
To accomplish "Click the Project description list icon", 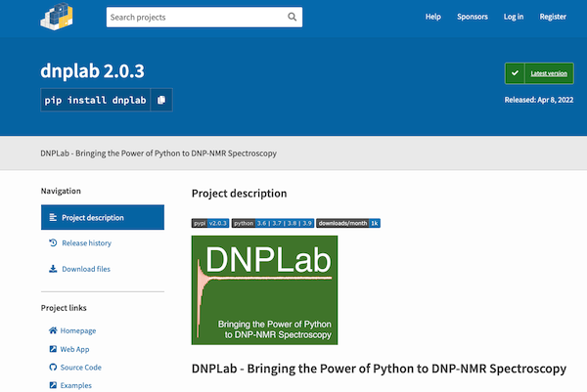I will click(x=53, y=217).
